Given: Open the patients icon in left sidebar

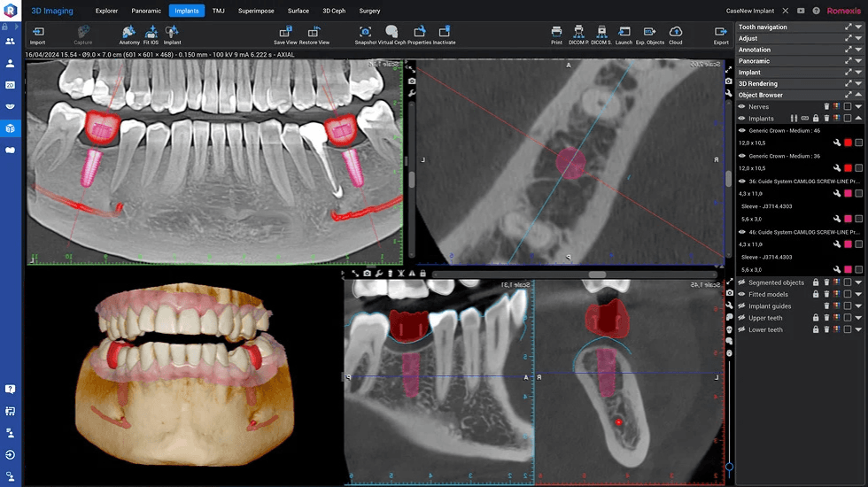Looking at the screenshot, I should coord(10,41).
